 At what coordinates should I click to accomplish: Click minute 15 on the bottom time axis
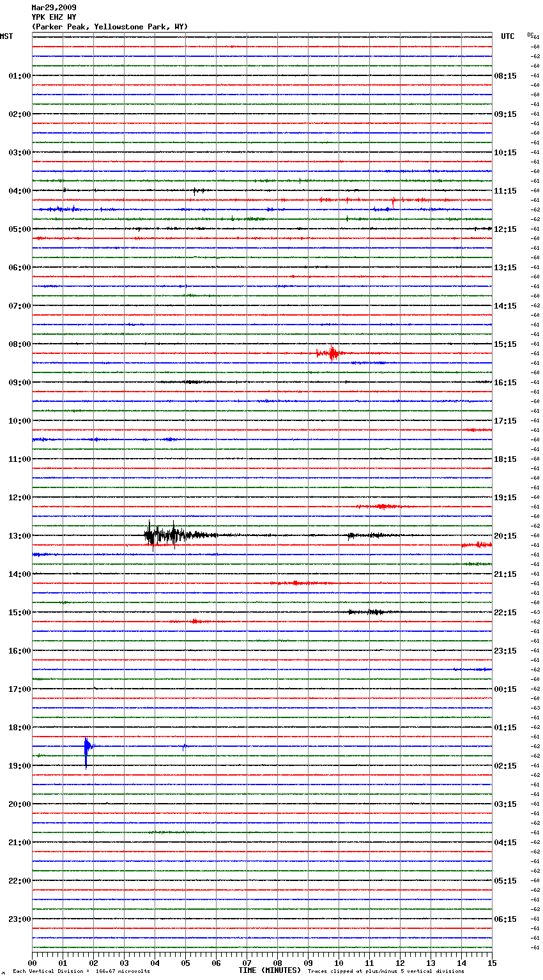point(492,962)
